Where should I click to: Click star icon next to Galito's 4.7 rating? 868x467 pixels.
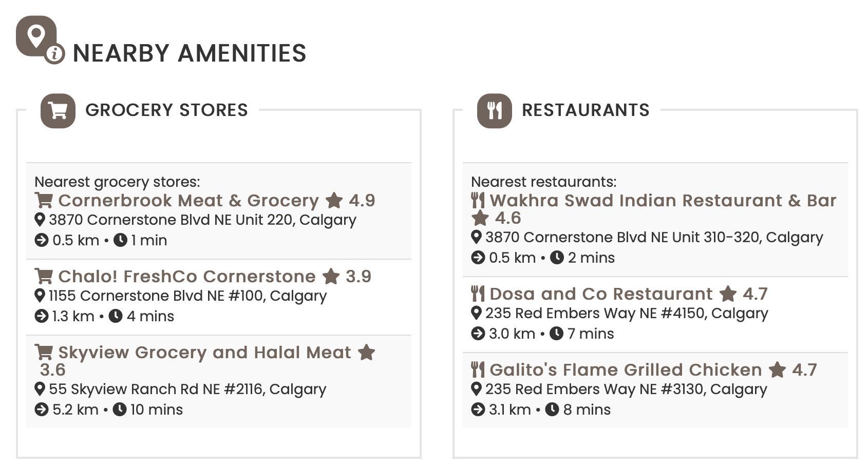(x=777, y=370)
